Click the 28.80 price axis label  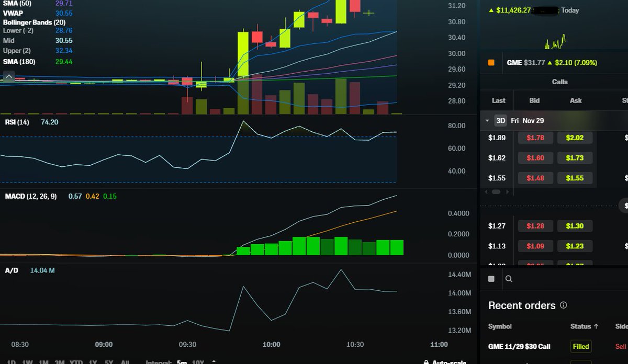(x=457, y=101)
